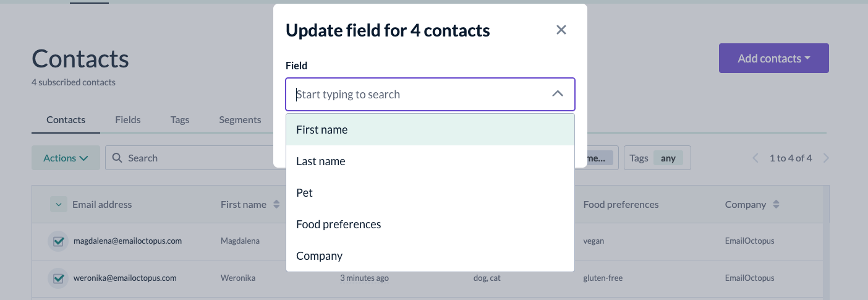Go to the Segments tab

(240, 120)
